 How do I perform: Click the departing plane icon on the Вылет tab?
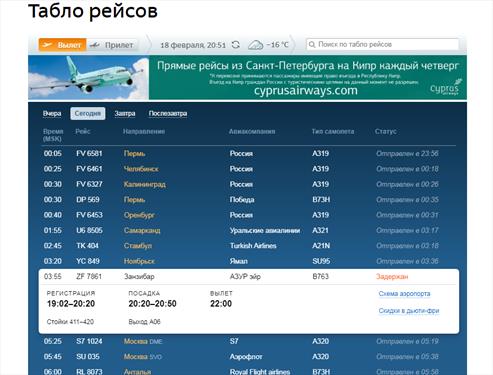(x=47, y=45)
